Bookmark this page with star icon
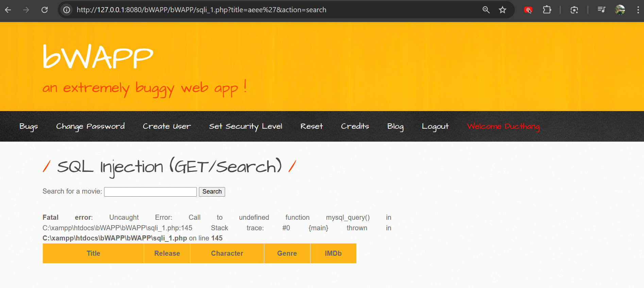The width and height of the screenshot is (644, 288). point(503,10)
